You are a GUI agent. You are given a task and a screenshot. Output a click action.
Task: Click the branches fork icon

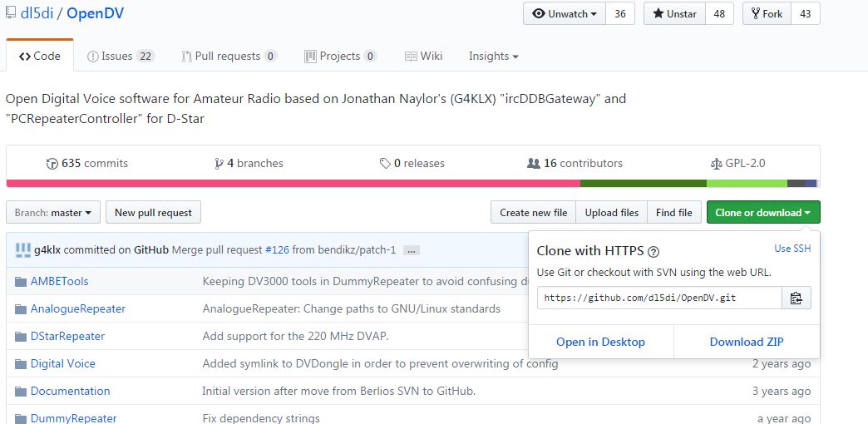click(x=219, y=164)
